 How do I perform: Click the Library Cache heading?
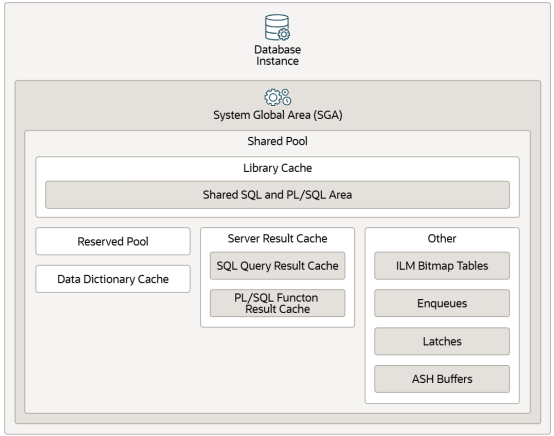point(277,168)
